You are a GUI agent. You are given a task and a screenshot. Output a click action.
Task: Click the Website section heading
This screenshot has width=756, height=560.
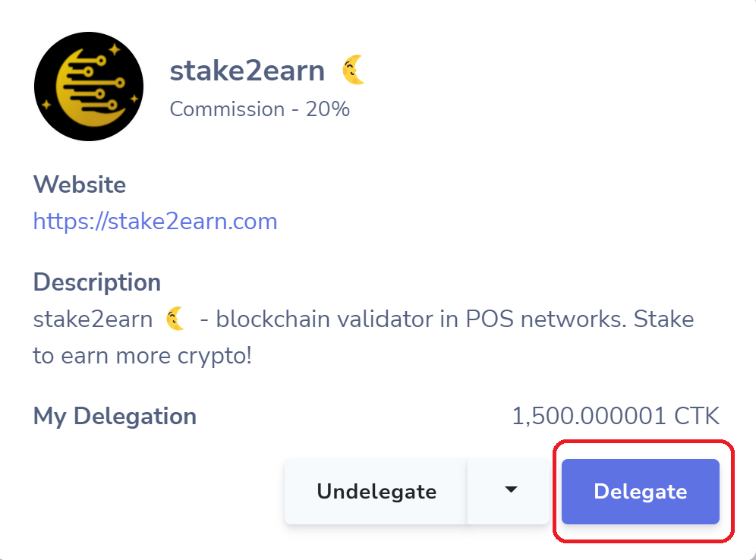click(x=80, y=184)
